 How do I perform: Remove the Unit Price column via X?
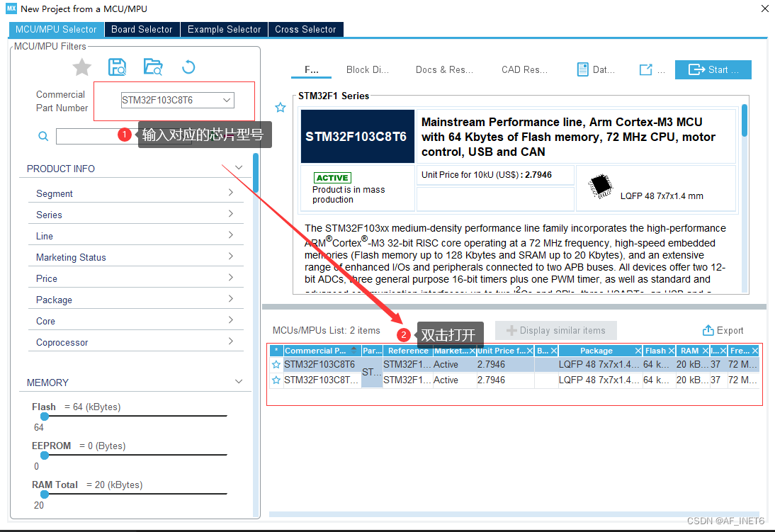pyautogui.click(x=530, y=351)
